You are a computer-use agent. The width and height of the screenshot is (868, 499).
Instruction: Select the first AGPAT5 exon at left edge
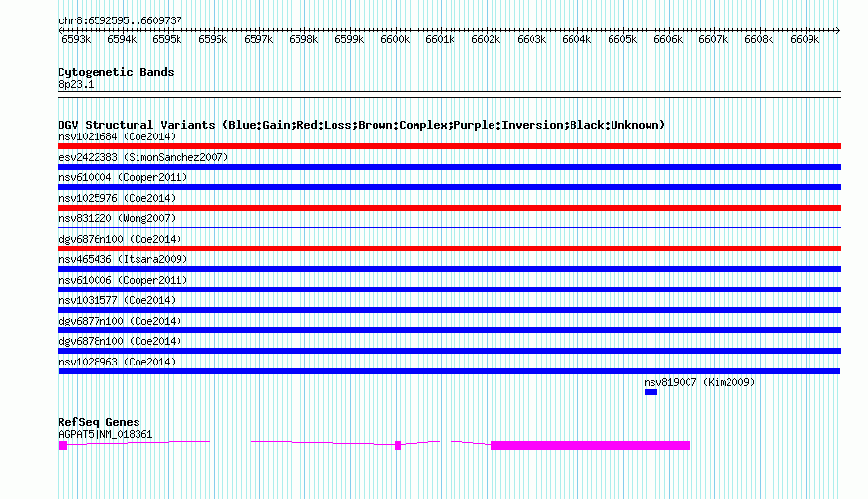click(62, 445)
